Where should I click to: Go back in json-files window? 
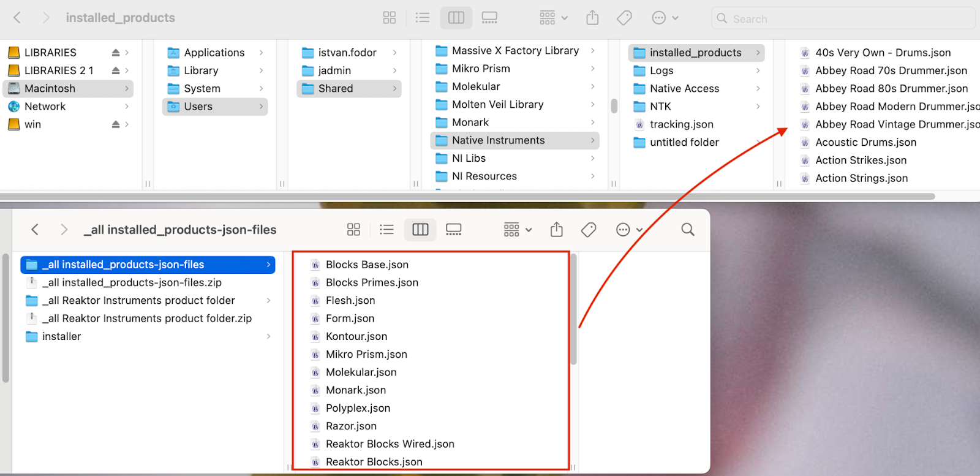point(35,230)
